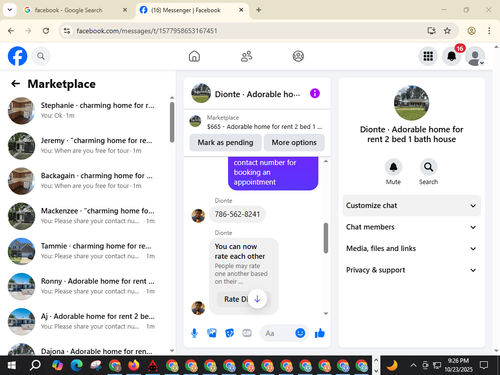The width and height of the screenshot is (500, 375).
Task: Click the browser reload icon
Action: [x=46, y=31]
